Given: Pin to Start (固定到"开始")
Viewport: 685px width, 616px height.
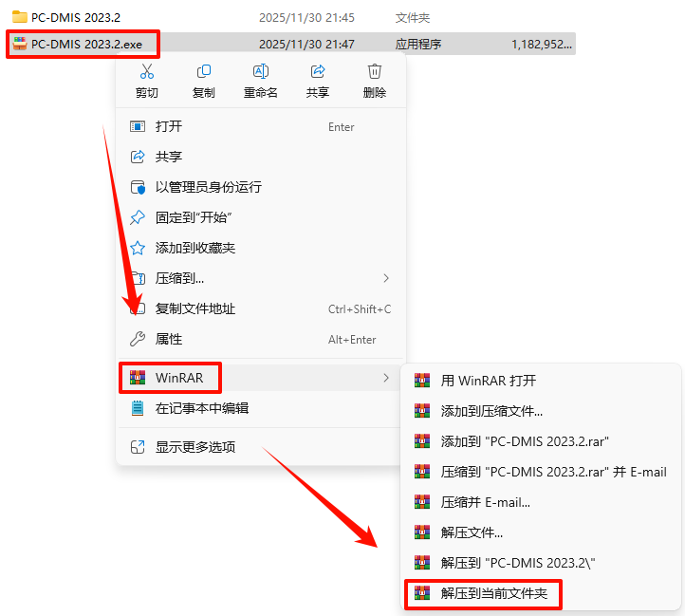Looking at the screenshot, I should point(260,217).
